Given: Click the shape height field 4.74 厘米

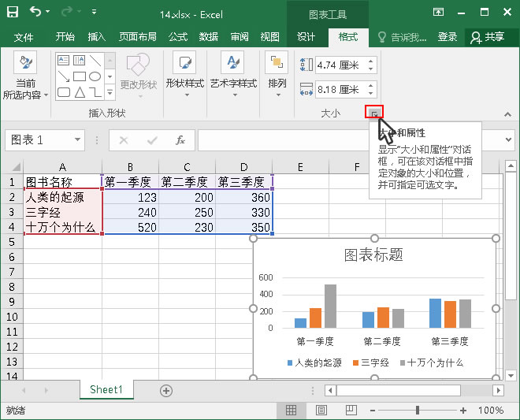Looking at the screenshot, I should [x=340, y=65].
